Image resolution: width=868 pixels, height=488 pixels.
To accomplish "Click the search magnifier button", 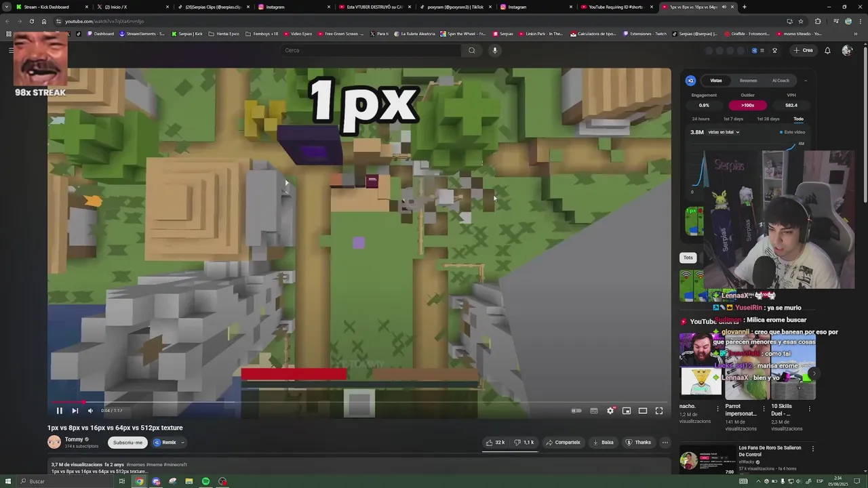I will (472, 50).
